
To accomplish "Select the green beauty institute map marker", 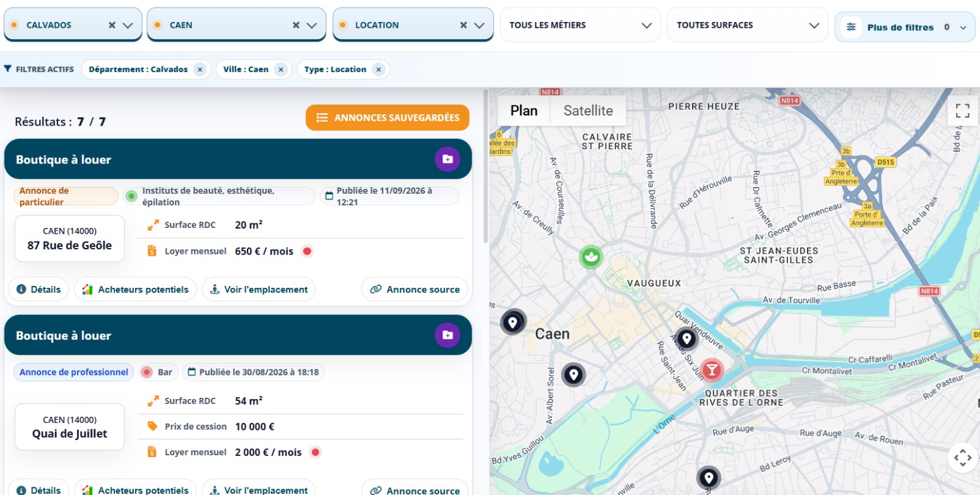I will (591, 257).
